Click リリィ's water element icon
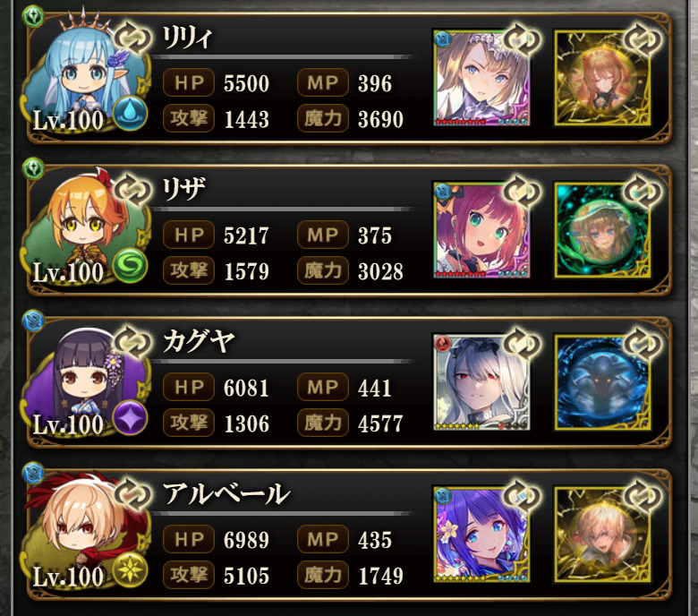Screen dimensions: 698x616 click(x=130, y=114)
